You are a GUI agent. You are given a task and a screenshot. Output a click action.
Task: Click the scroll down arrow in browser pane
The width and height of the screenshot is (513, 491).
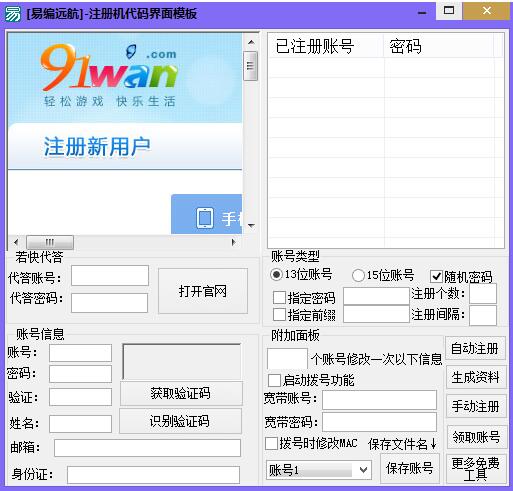click(251, 226)
